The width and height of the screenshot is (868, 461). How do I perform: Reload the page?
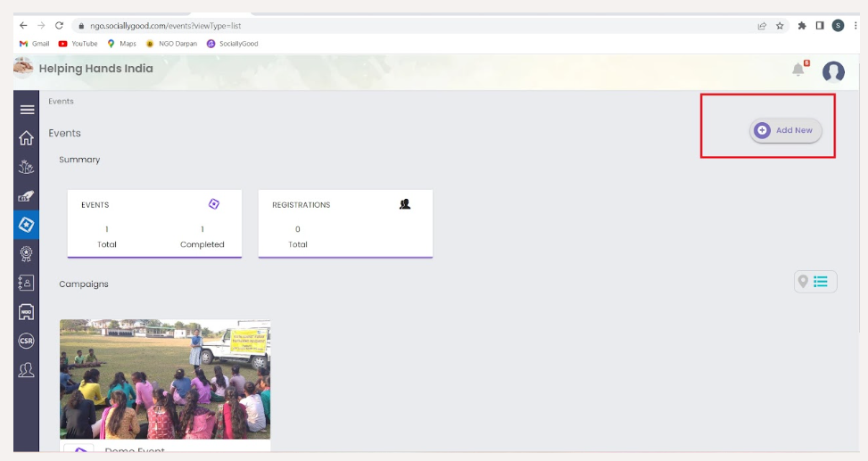click(59, 26)
